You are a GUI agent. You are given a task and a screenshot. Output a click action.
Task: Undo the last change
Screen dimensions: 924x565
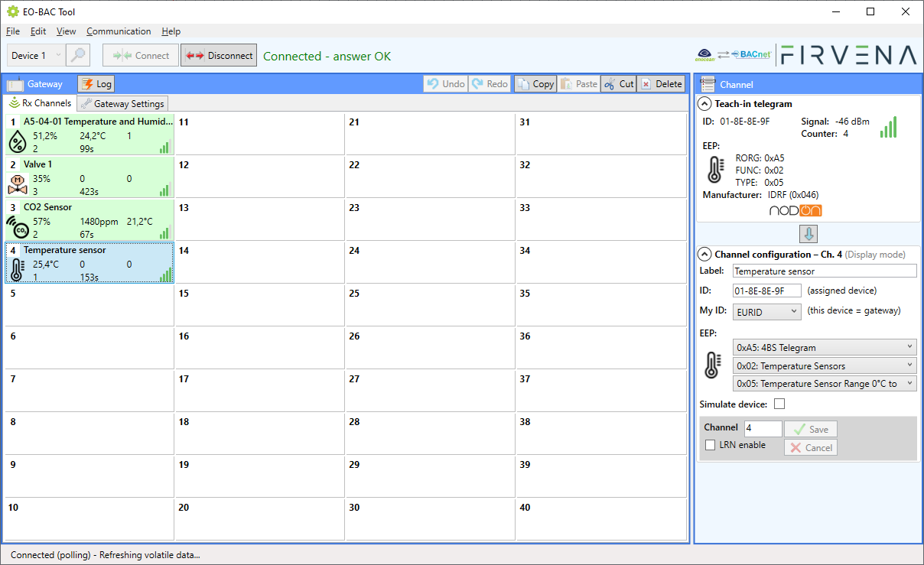tap(445, 84)
